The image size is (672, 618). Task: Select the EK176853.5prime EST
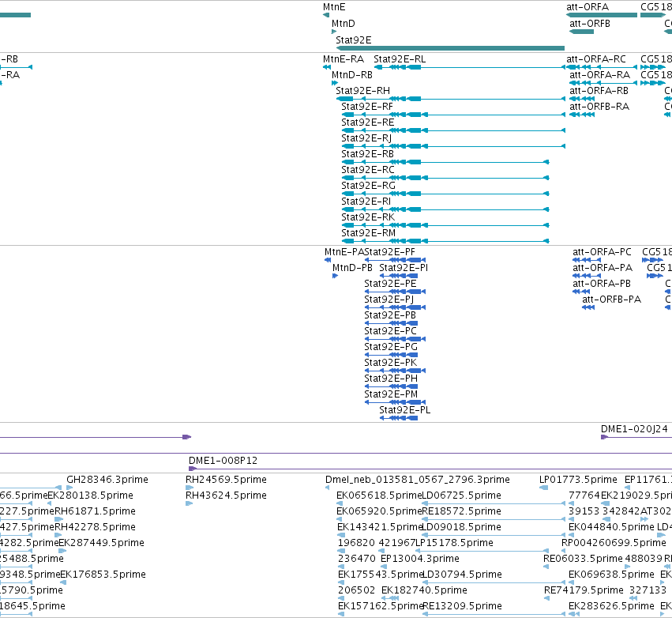click(x=63, y=582)
